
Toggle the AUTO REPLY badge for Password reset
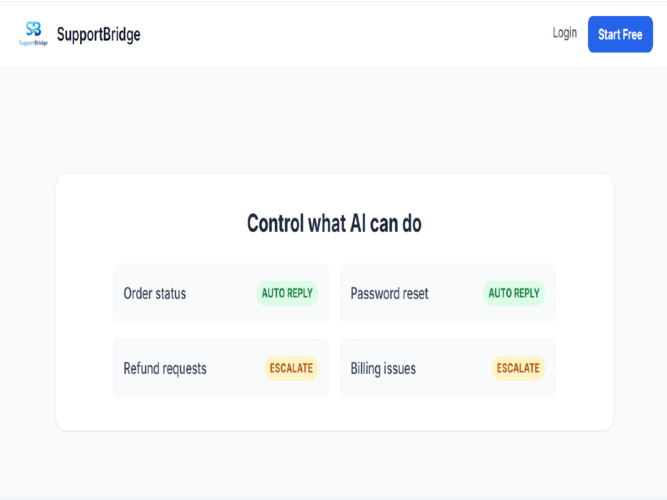514,294
